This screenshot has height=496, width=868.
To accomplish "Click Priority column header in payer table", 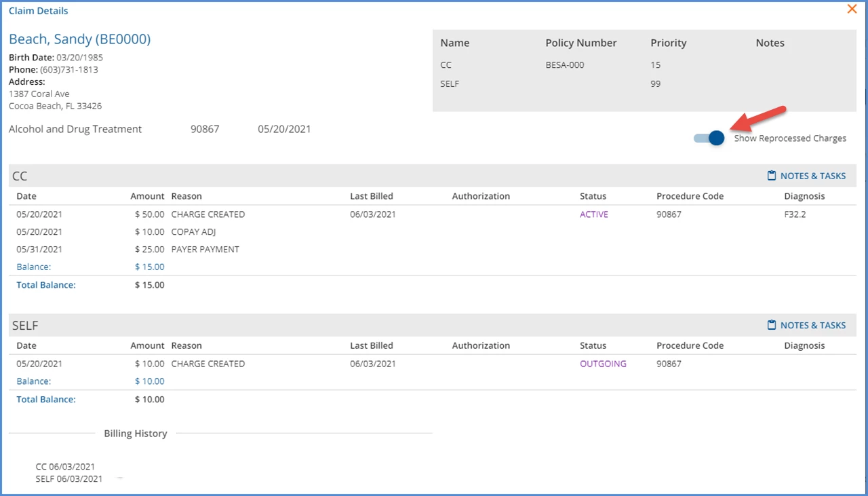I will [x=669, y=43].
